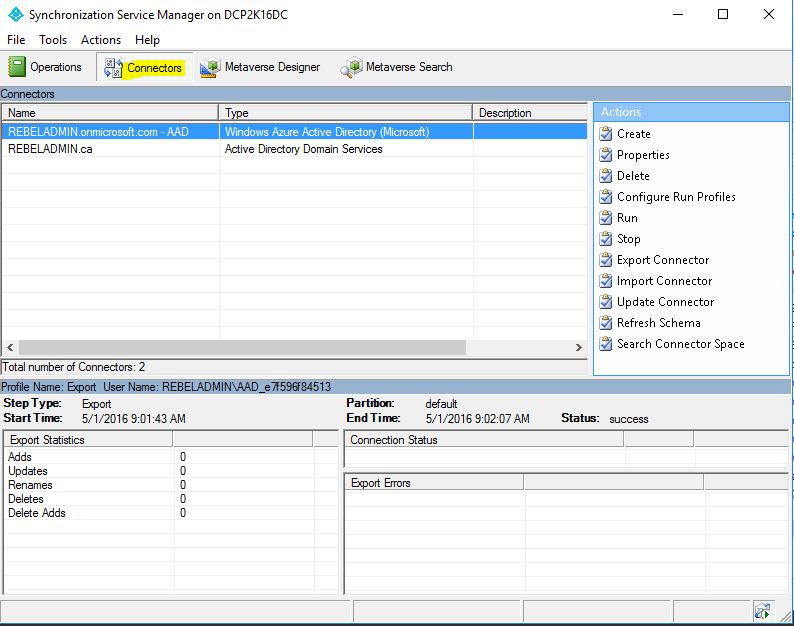Viewport: 794px width, 626px height.
Task: Choose Delete in the Actions pane
Action: click(633, 176)
